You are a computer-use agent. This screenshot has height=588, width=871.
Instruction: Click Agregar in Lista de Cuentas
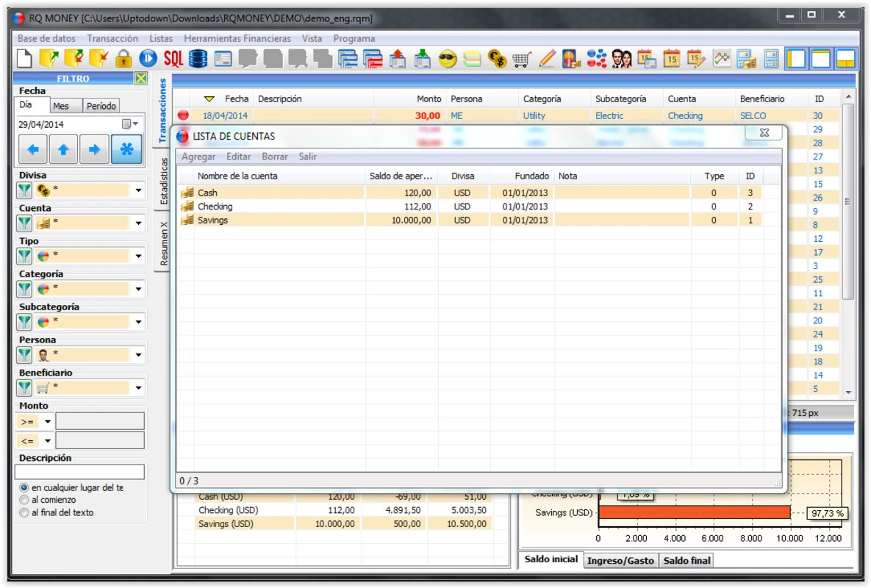[x=198, y=157]
